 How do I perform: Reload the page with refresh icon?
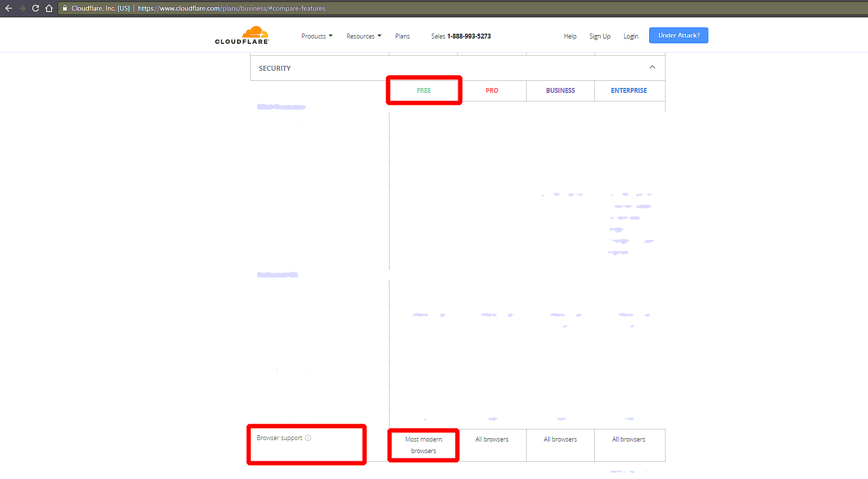click(35, 8)
